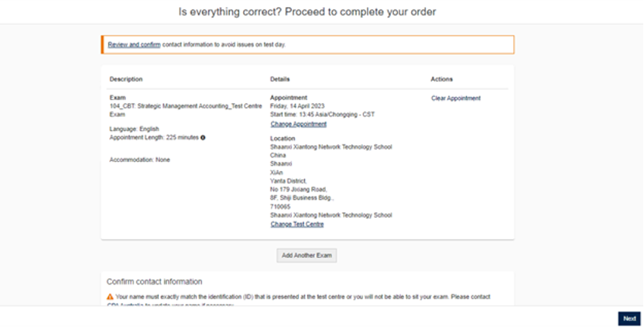Open the Review and confirm link
This screenshot has height=327, width=644.
pyautogui.click(x=134, y=45)
